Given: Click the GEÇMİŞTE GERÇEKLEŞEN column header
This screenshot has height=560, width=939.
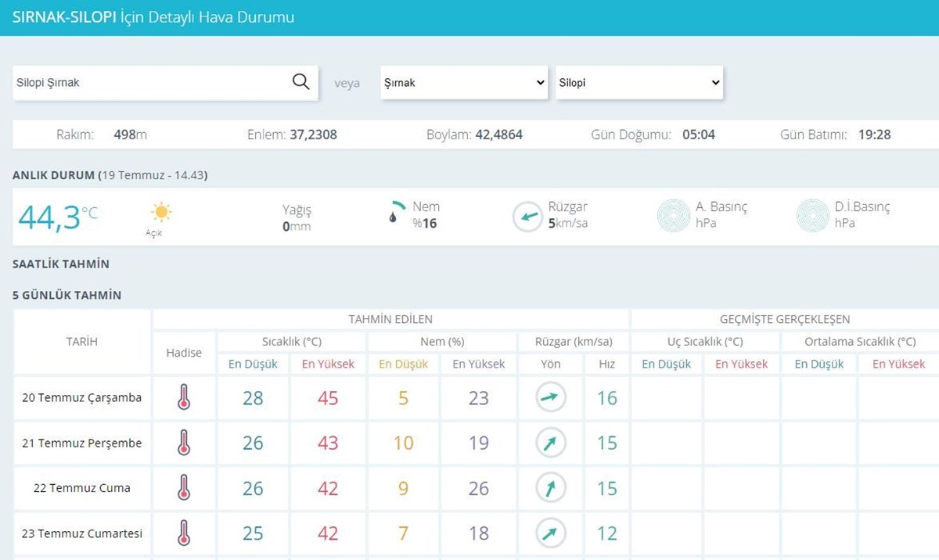Looking at the screenshot, I should coord(784,319).
